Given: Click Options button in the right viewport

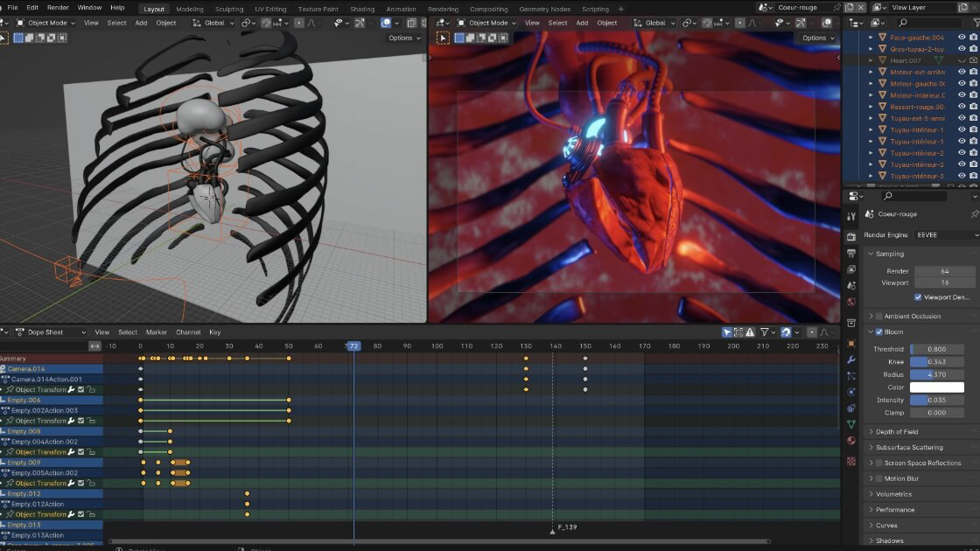Looking at the screenshot, I should (x=817, y=38).
